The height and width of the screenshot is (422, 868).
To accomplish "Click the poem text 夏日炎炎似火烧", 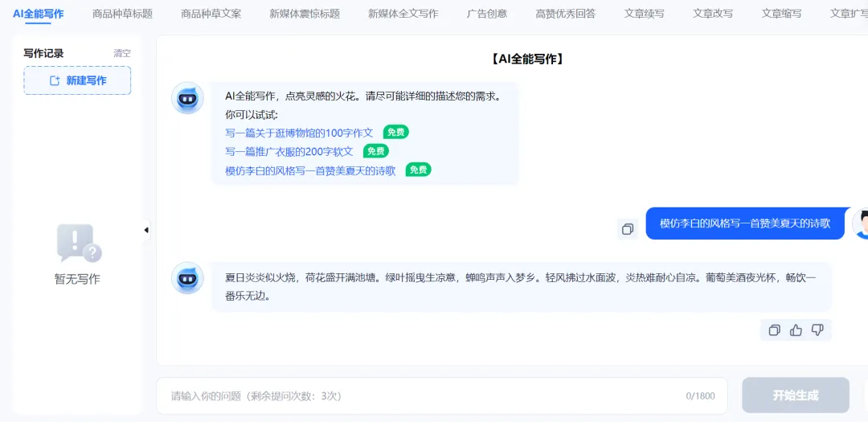I will (260, 277).
